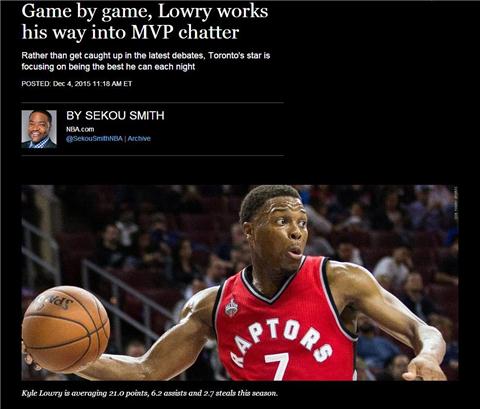This screenshot has width=480, height=409.
Task: Click the headline 'Game by game, Lowry works'
Action: point(145,11)
